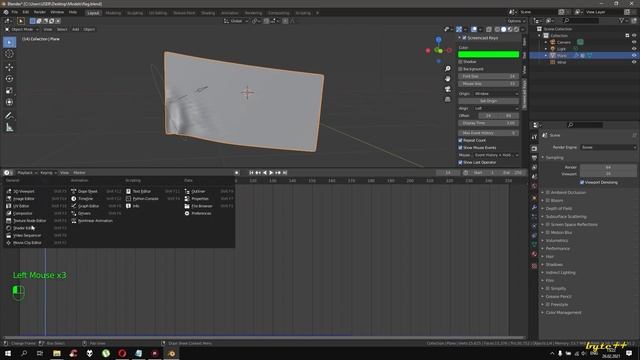The width and height of the screenshot is (640, 360).
Task: Expand the Plane item in outliner
Action: (x=546, y=56)
